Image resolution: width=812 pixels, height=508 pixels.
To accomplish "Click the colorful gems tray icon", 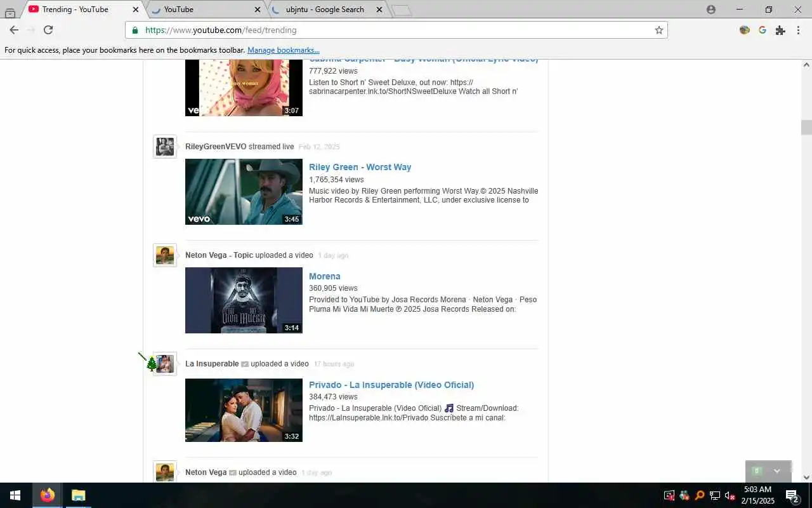I will 684,496.
